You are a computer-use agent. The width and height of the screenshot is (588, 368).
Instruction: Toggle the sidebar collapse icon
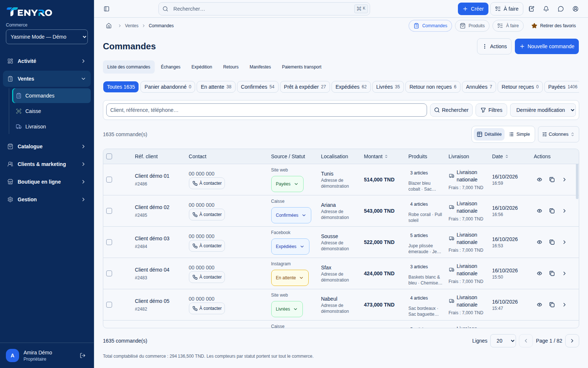coord(107,9)
